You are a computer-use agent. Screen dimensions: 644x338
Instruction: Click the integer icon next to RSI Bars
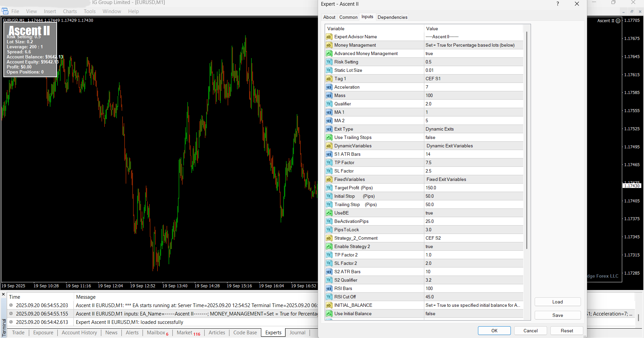pos(329,289)
